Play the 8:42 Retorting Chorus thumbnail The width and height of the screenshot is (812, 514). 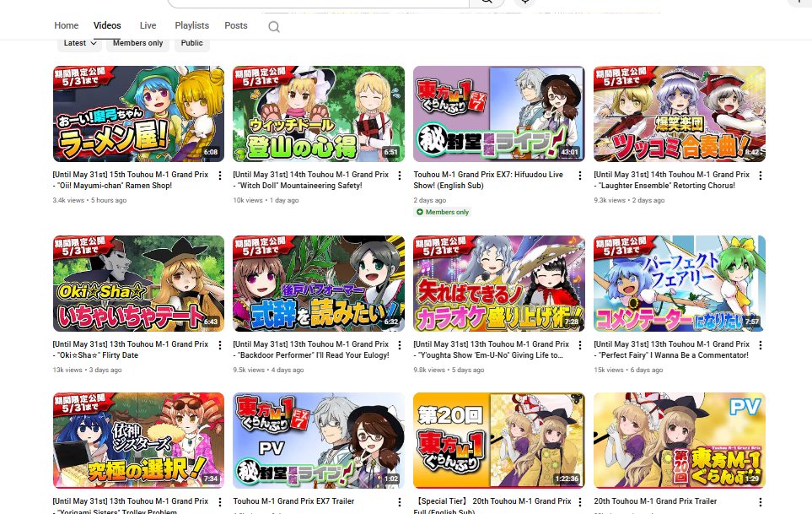[x=680, y=114]
